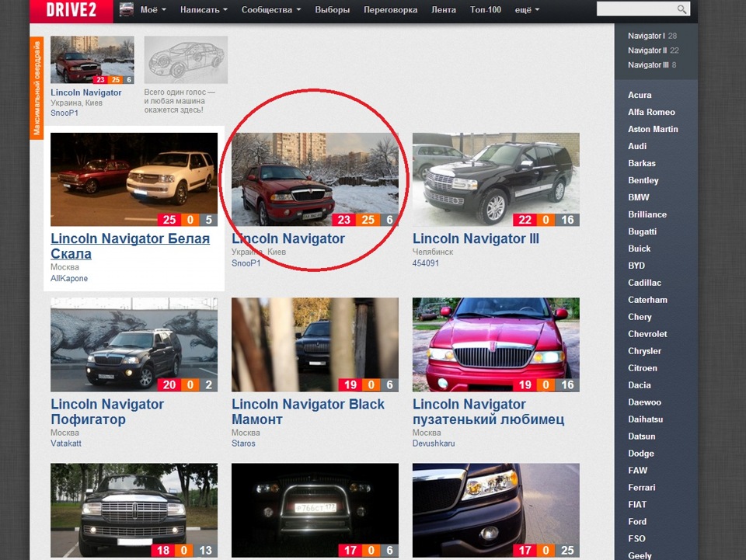The image size is (746, 560).
Task: Open the Bugatti brand link
Action: pos(643,231)
